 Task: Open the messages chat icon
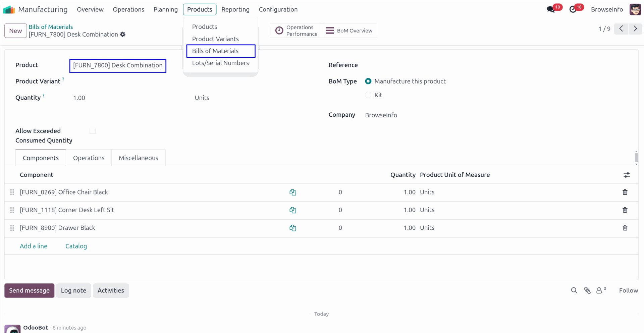pyautogui.click(x=550, y=9)
